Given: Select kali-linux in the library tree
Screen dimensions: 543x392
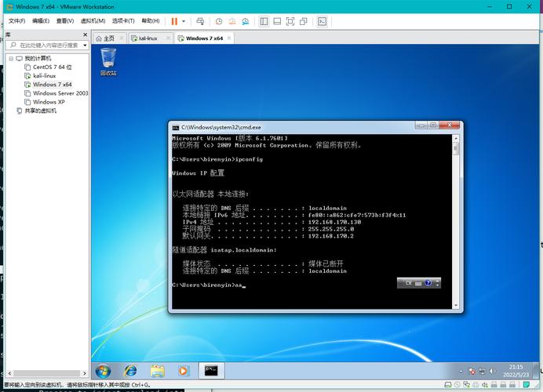Looking at the screenshot, I should tap(44, 75).
